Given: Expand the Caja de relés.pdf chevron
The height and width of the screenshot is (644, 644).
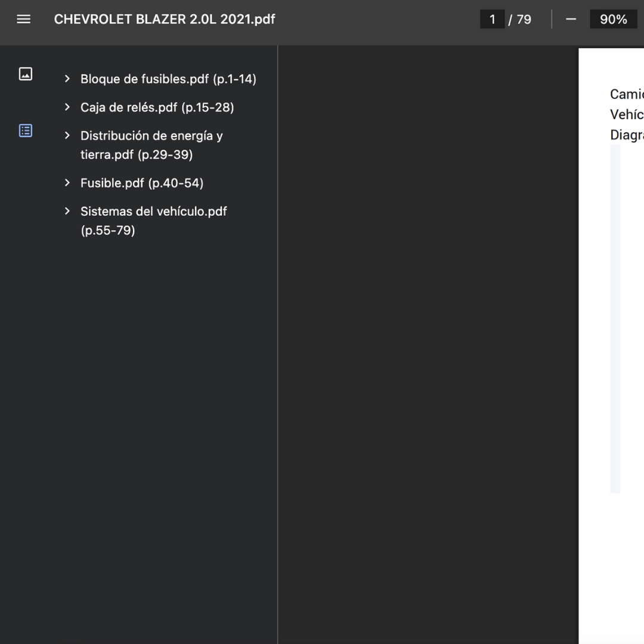Looking at the screenshot, I should click(67, 107).
